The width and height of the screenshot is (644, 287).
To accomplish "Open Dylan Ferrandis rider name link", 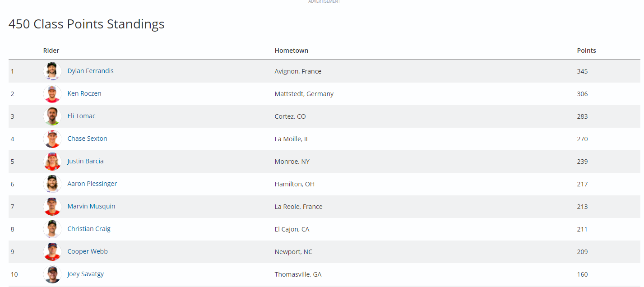I will (x=90, y=71).
